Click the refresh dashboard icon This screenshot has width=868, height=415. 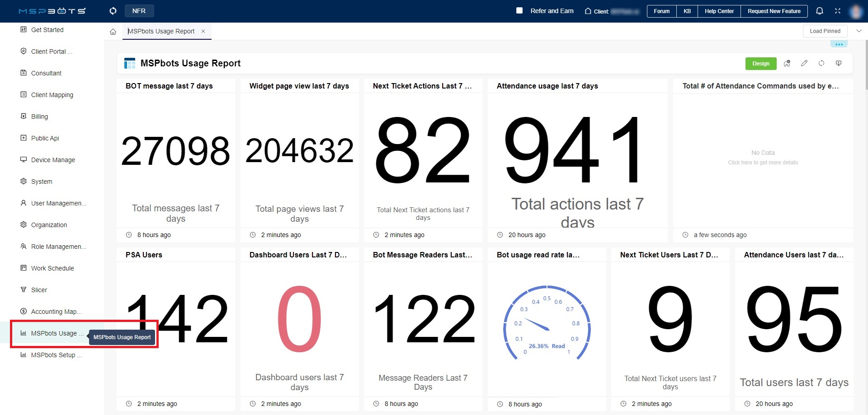pos(821,63)
